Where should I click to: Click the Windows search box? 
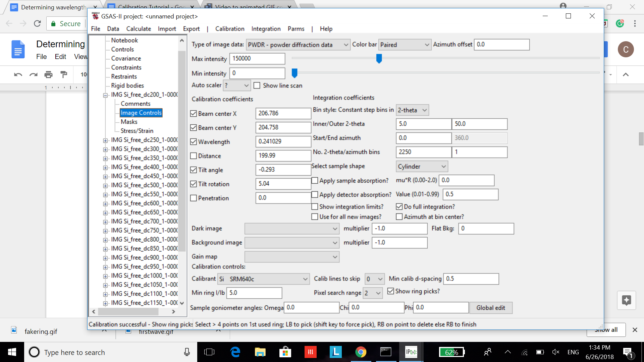(111, 352)
